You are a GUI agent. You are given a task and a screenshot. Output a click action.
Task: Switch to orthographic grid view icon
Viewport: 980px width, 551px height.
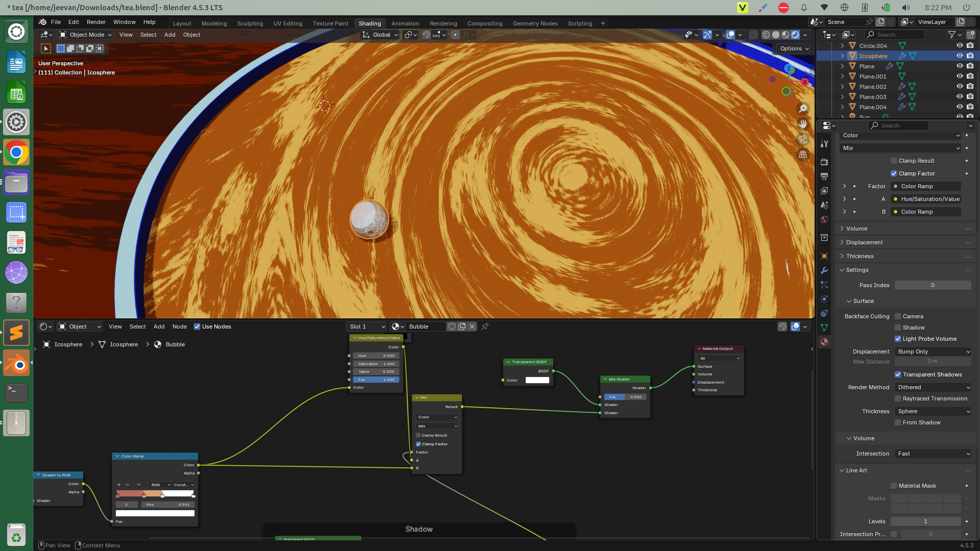pyautogui.click(x=803, y=154)
